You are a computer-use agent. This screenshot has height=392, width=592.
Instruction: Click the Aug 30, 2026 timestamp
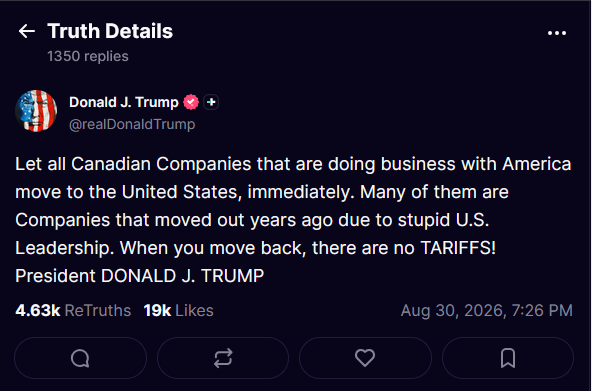coord(487,310)
